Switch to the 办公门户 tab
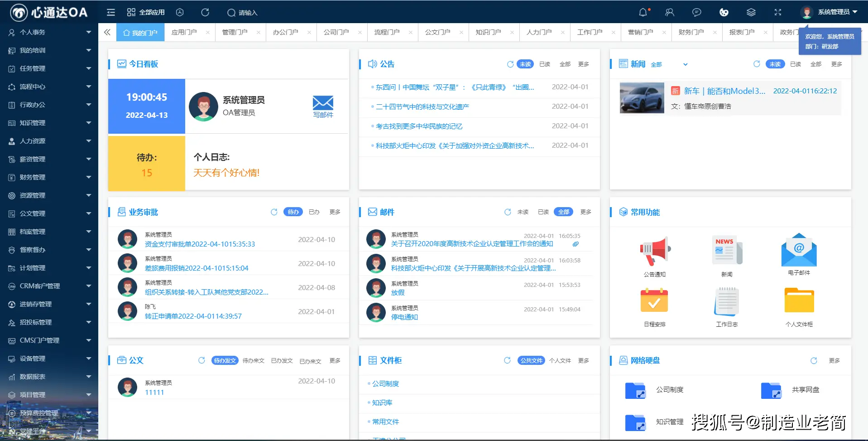The height and width of the screenshot is (441, 868). click(x=285, y=32)
